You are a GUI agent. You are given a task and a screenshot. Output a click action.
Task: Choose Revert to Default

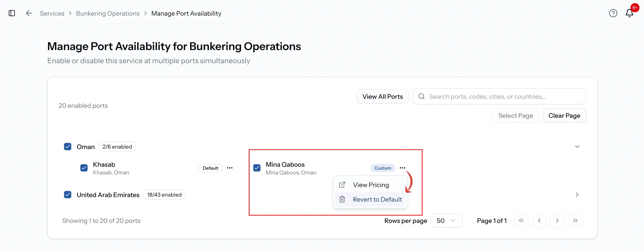pyautogui.click(x=370, y=199)
